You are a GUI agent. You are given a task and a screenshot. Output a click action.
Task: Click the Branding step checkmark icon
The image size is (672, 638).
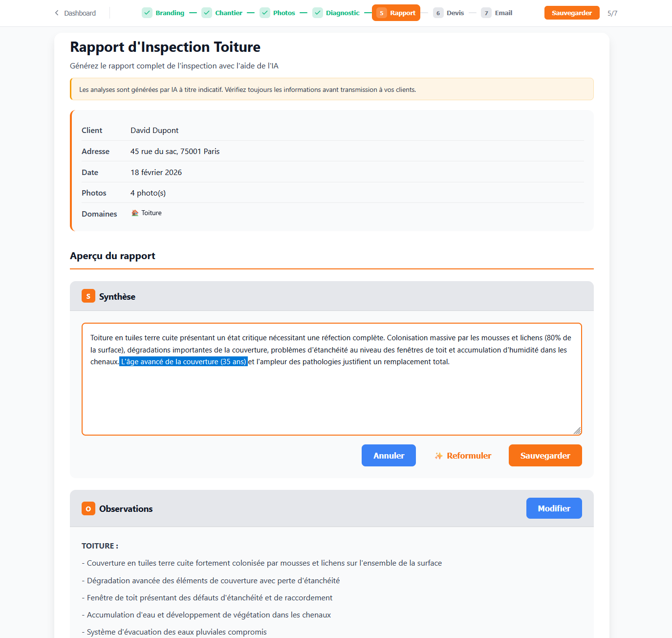tap(147, 13)
